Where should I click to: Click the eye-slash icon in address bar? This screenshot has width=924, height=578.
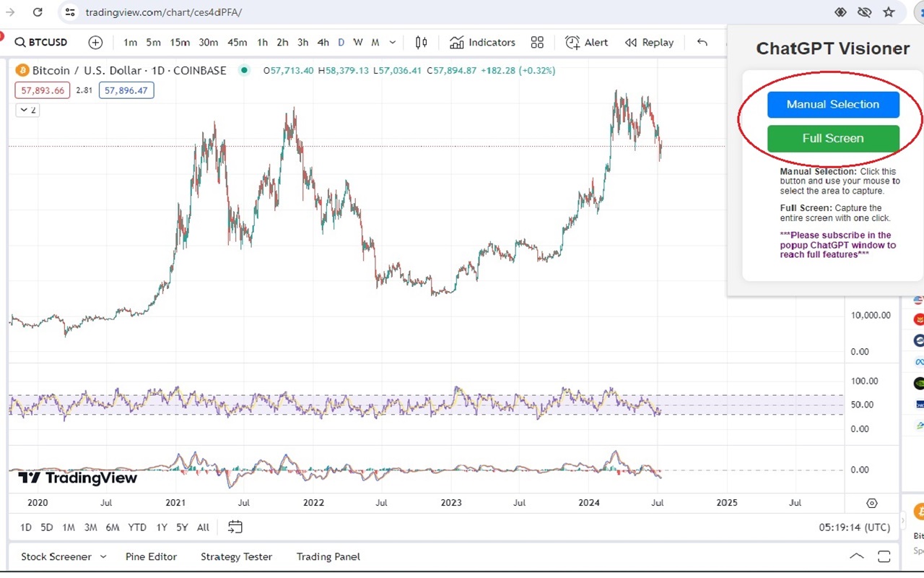click(865, 12)
